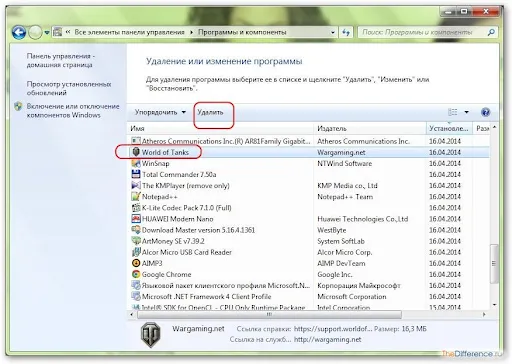This screenshot has height=364, width=512.
Task: Click System SoftLab publisher cell
Action: pos(341,241)
